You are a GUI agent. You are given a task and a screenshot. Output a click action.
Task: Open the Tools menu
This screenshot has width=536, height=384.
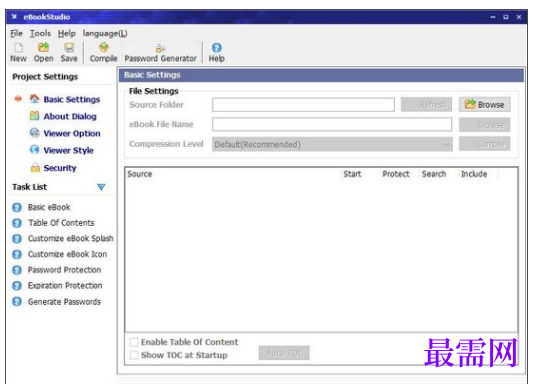[40, 33]
